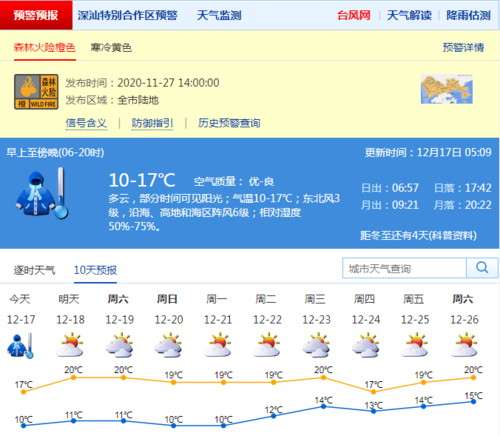500x436 pixels.
Task: Click the 12-25 weather icon
Action: click(415, 345)
